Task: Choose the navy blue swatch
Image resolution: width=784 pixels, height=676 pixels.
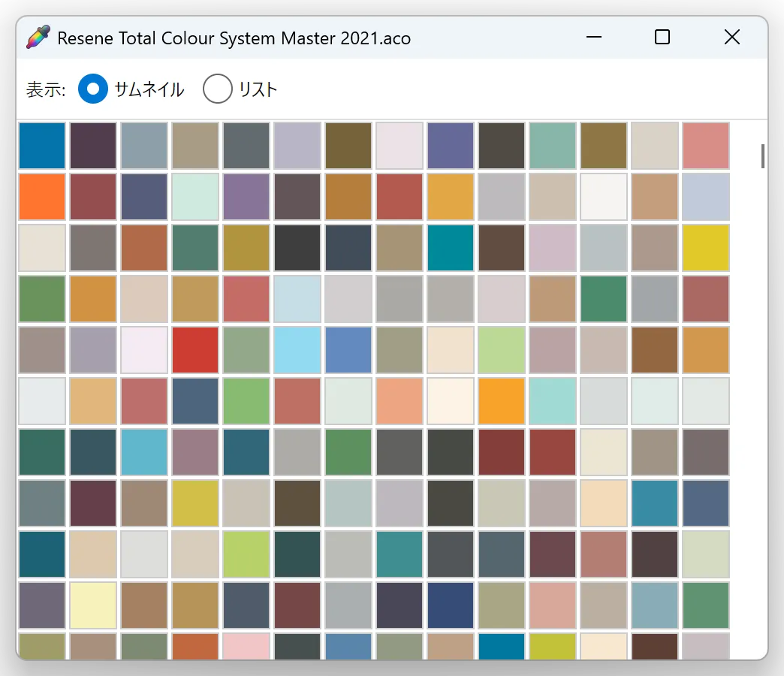Action: pos(451,605)
